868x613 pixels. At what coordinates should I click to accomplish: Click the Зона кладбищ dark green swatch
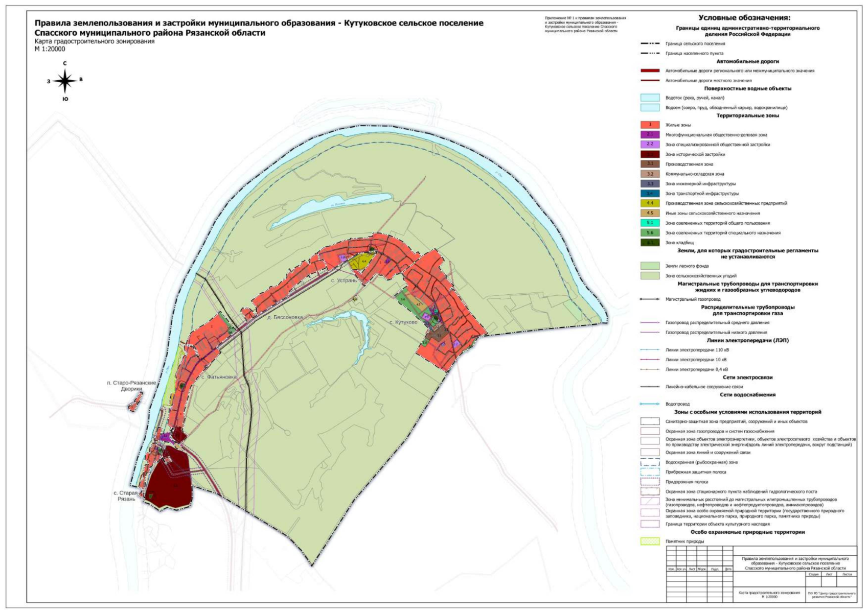click(x=650, y=243)
